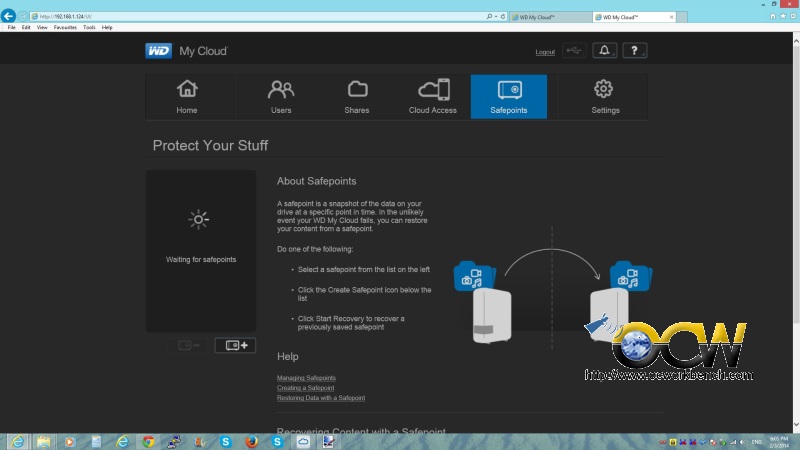This screenshot has width=800, height=450.
Task: Open a new browser tab
Action: pos(682,17)
